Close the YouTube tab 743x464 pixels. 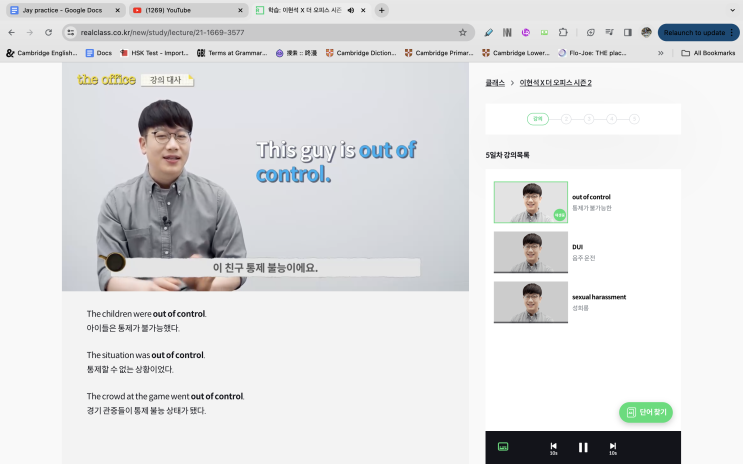(x=240, y=10)
